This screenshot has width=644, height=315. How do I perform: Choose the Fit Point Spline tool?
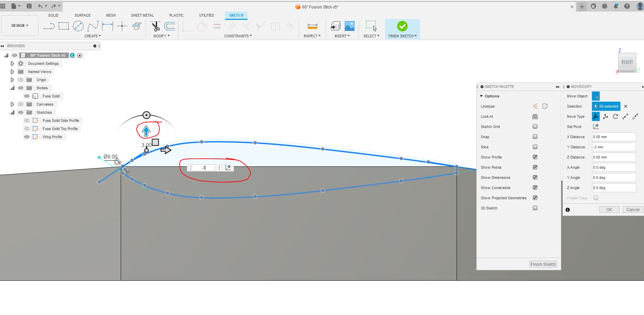click(x=93, y=26)
